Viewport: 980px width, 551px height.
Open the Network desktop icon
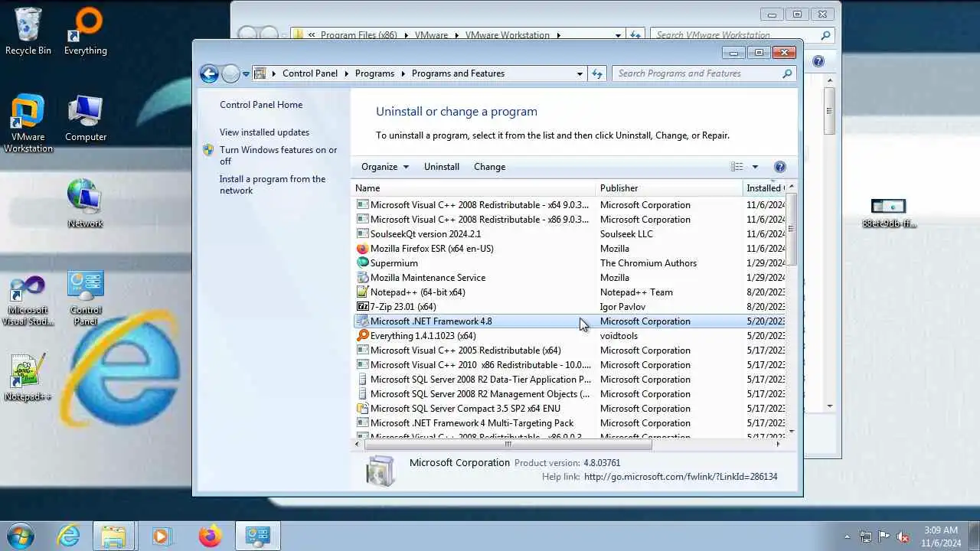85,204
